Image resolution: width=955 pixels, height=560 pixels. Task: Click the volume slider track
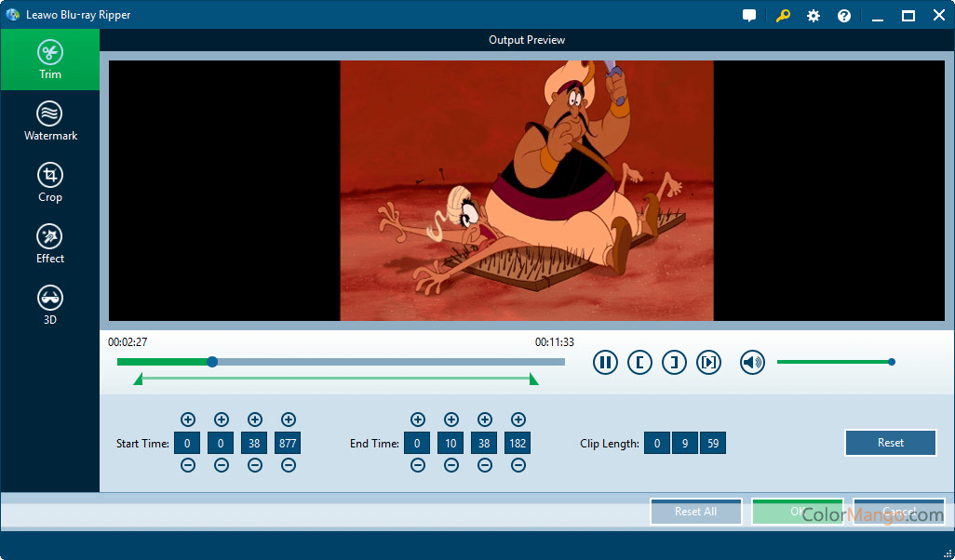tap(833, 362)
